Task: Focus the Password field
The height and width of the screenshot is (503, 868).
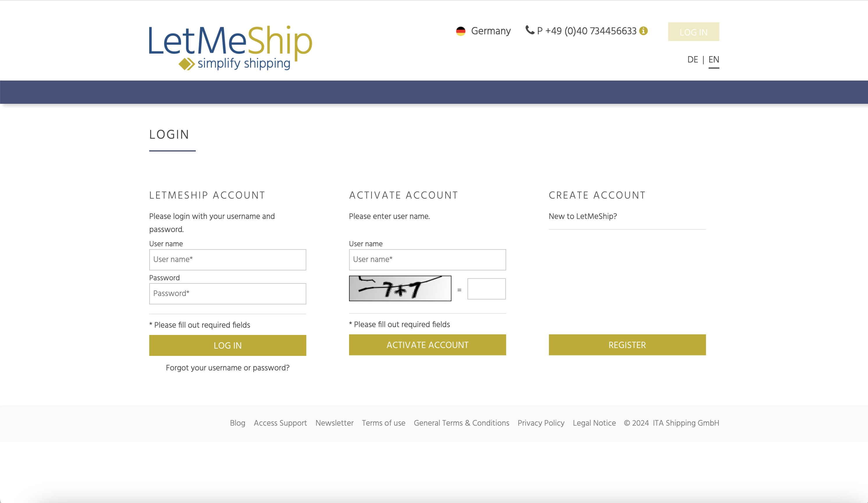Action: tap(227, 294)
